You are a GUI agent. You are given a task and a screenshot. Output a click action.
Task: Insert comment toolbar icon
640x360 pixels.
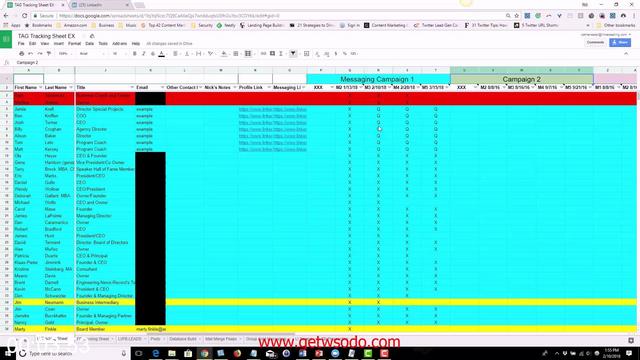pyautogui.click(x=272, y=53)
